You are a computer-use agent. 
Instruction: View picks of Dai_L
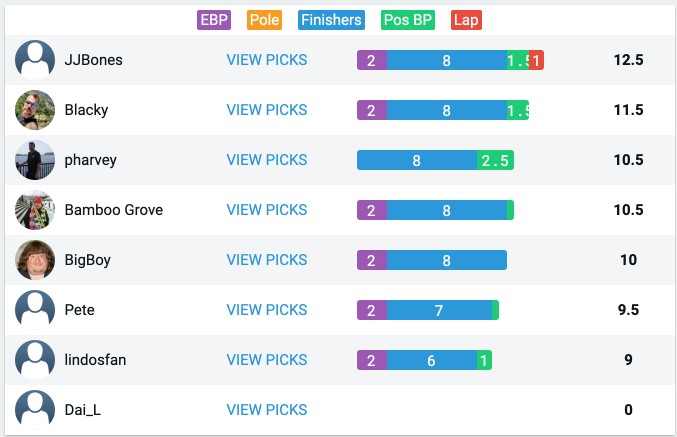pyautogui.click(x=267, y=410)
